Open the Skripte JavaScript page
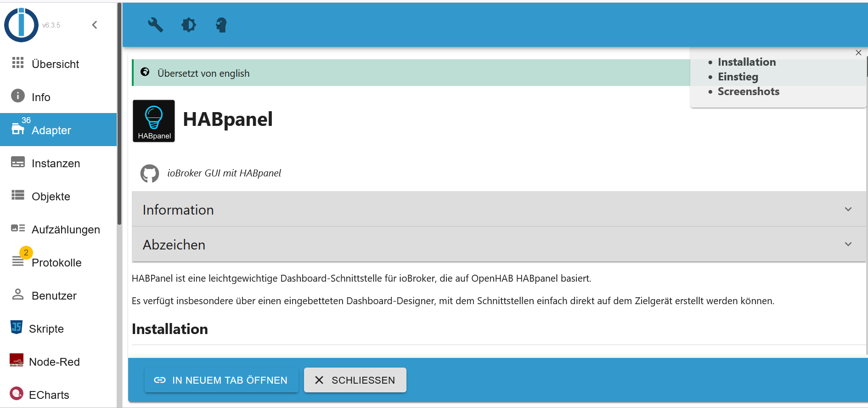This screenshot has height=408, width=868. click(x=46, y=329)
